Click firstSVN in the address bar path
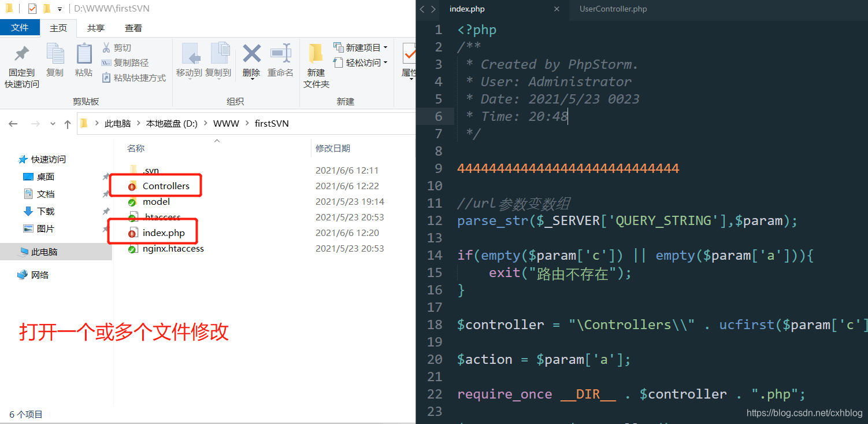868x424 pixels. pos(272,124)
